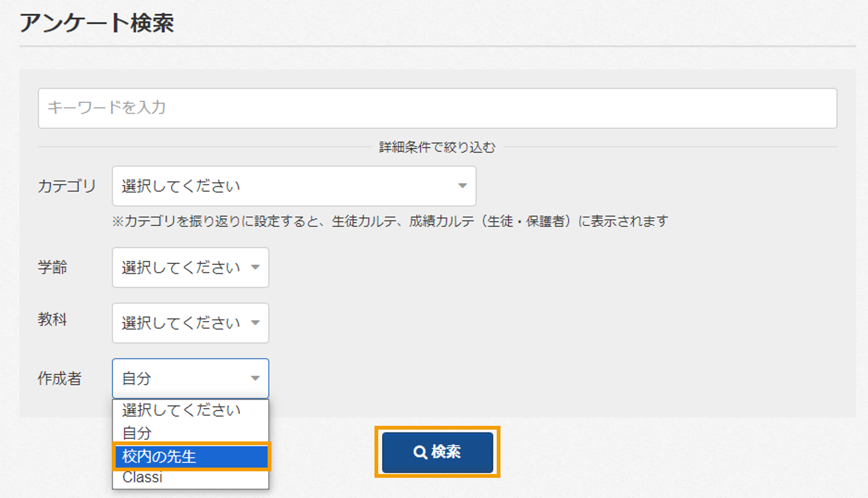868x498 pixels.
Task: Click the 教科 field label
Action: (x=52, y=319)
